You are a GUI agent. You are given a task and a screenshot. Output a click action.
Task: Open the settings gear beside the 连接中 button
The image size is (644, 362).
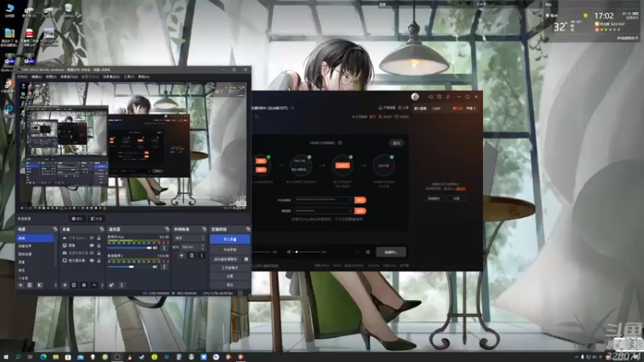click(x=368, y=252)
